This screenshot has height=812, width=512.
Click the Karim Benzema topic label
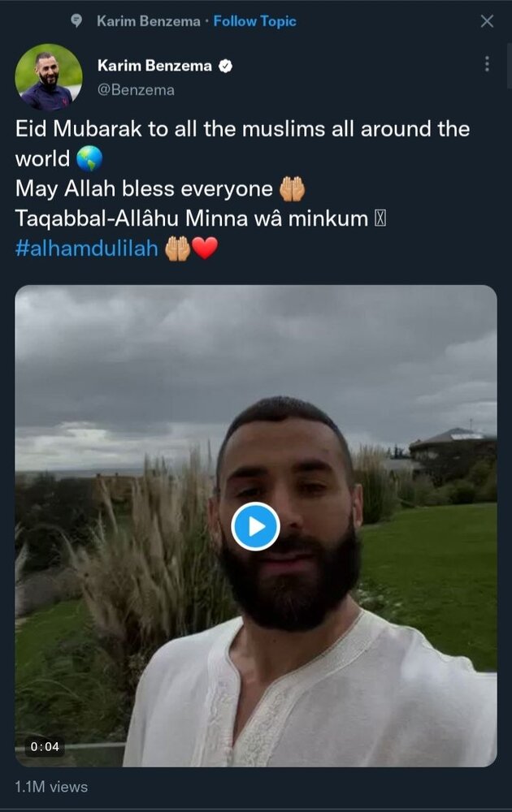tap(148, 21)
